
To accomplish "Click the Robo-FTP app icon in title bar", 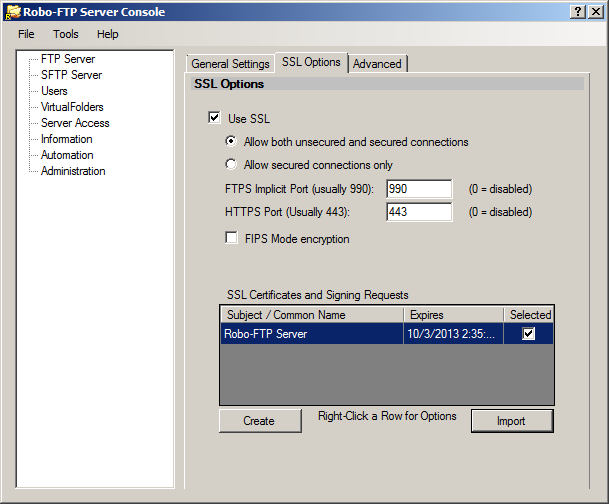I will pyautogui.click(x=12, y=12).
